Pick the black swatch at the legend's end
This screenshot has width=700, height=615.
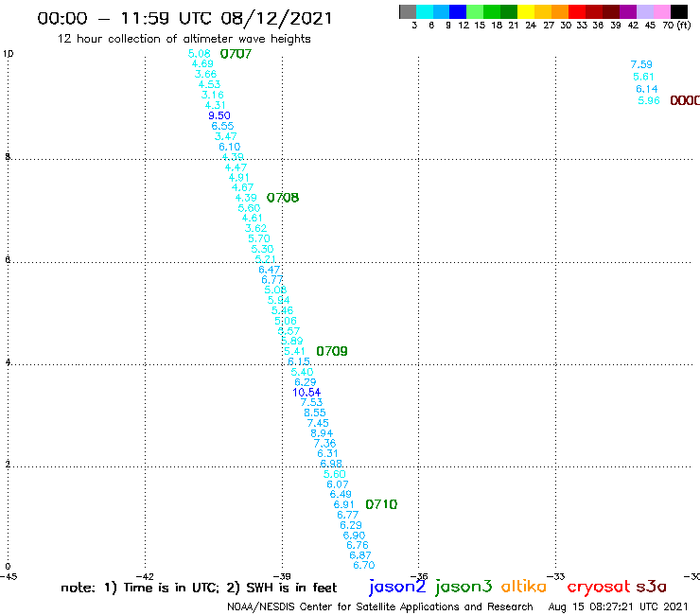(679, 11)
